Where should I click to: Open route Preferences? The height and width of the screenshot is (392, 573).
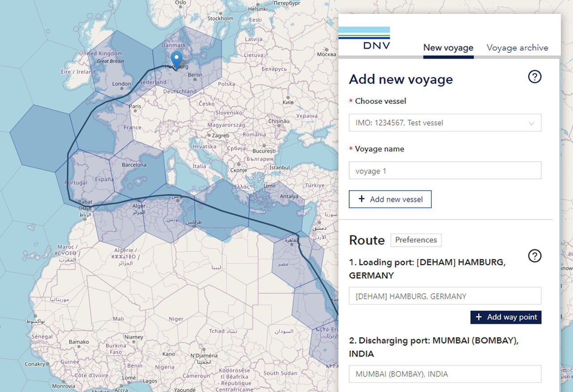(x=415, y=240)
